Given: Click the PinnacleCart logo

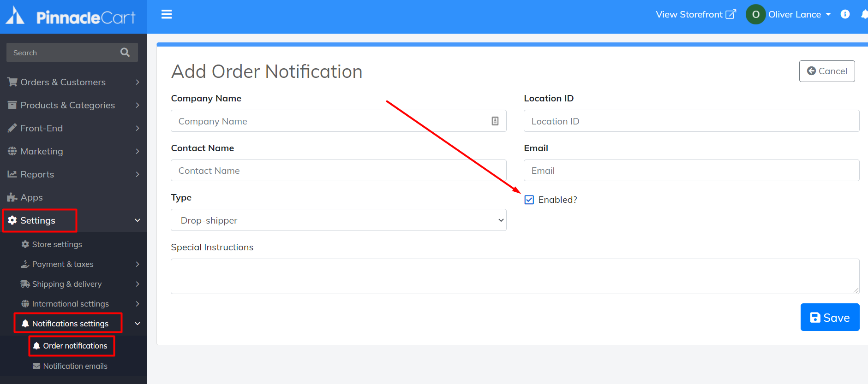Looking at the screenshot, I should tap(71, 16).
